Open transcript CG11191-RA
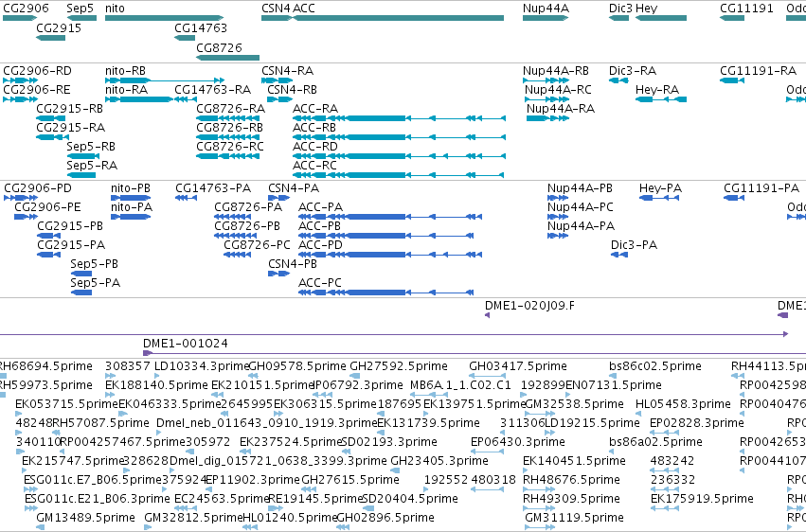The image size is (806, 532). pyautogui.click(x=732, y=80)
